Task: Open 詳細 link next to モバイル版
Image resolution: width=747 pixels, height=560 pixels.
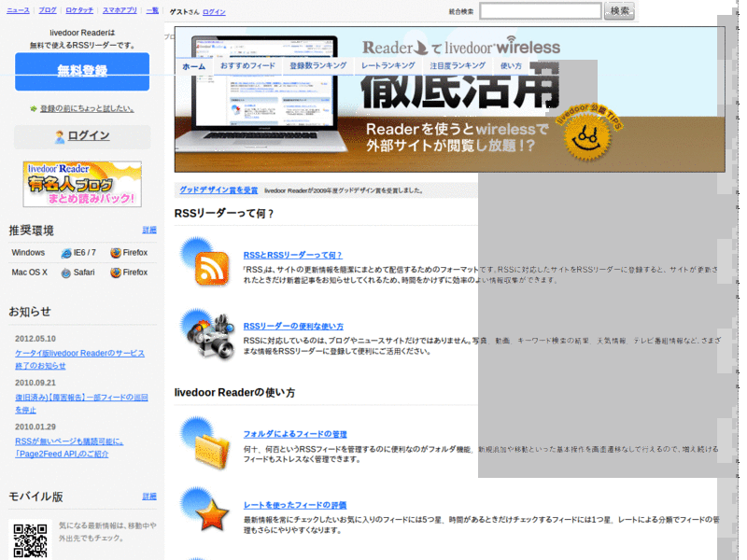Action: tap(149, 497)
